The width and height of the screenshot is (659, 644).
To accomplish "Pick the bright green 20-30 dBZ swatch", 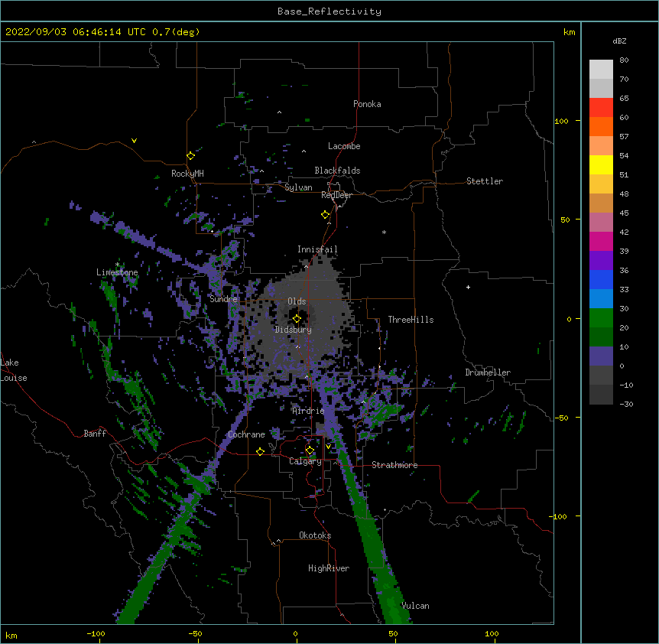I will 601,318.
